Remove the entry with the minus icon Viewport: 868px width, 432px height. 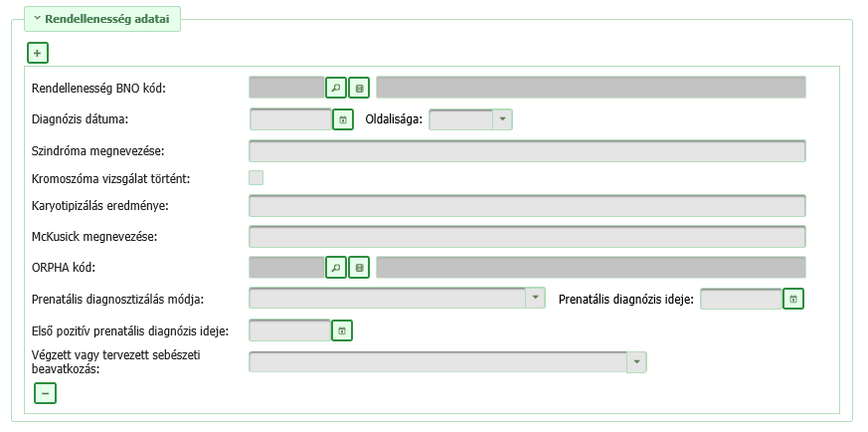pyautogui.click(x=46, y=393)
